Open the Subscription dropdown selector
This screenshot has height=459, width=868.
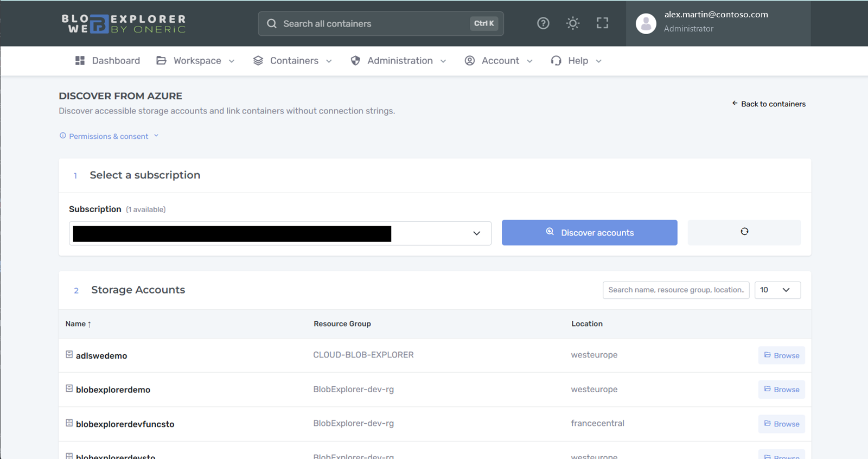point(280,233)
